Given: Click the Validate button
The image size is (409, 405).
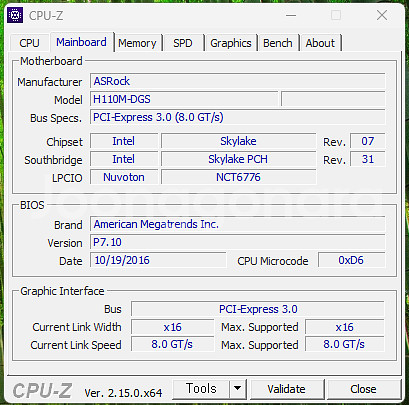Looking at the screenshot, I should click(287, 389).
